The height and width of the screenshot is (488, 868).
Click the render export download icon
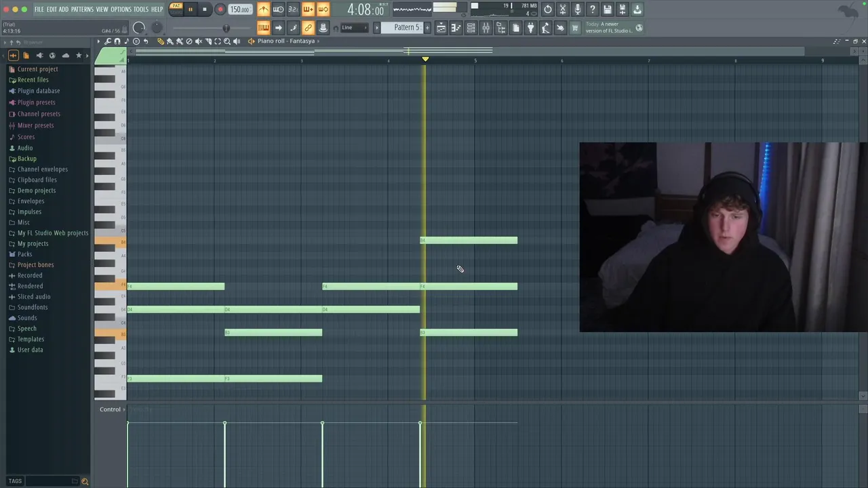click(x=637, y=9)
